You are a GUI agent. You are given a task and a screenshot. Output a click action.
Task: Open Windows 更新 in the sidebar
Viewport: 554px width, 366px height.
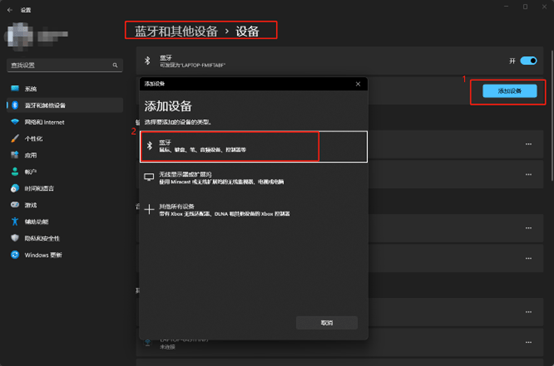pos(65,255)
